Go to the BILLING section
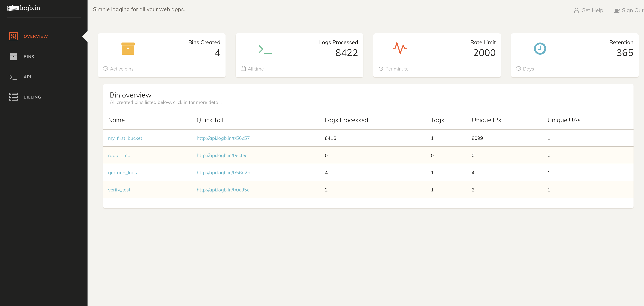The image size is (644, 306). (32, 97)
